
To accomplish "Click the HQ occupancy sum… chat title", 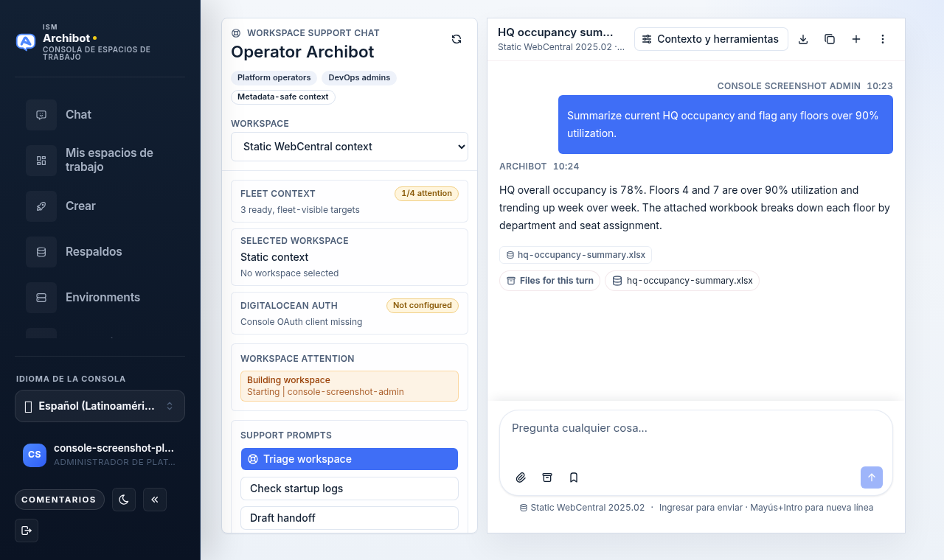I will coord(555,32).
